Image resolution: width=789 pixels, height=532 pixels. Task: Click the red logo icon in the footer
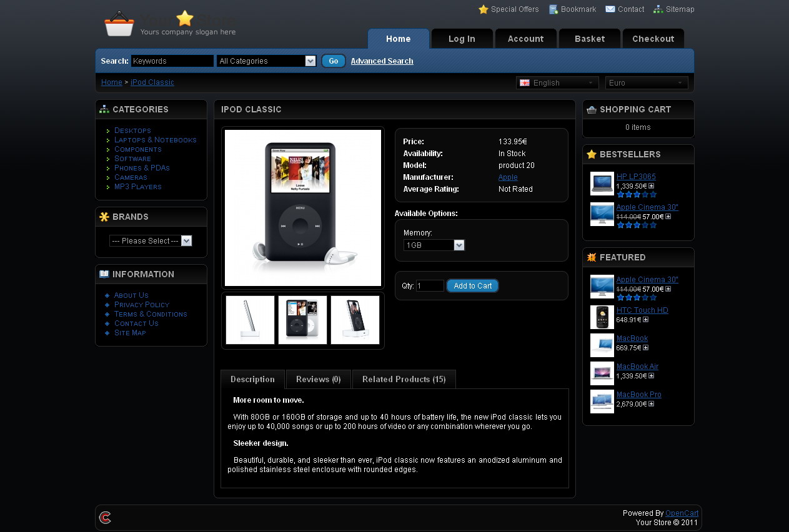tap(106, 517)
